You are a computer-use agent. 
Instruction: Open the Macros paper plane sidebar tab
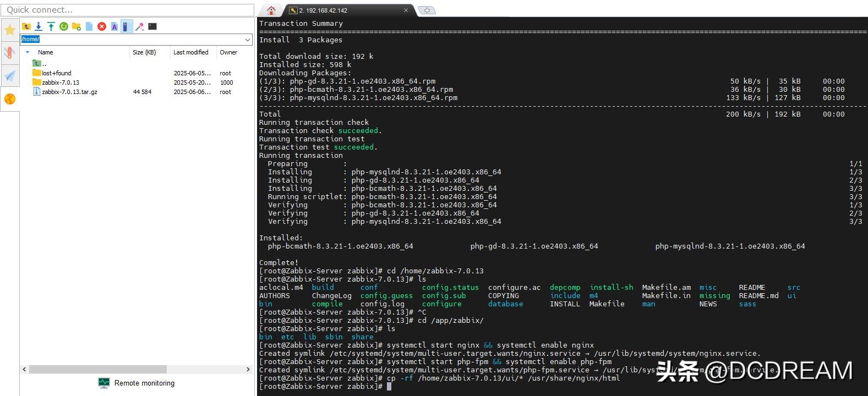[10, 76]
